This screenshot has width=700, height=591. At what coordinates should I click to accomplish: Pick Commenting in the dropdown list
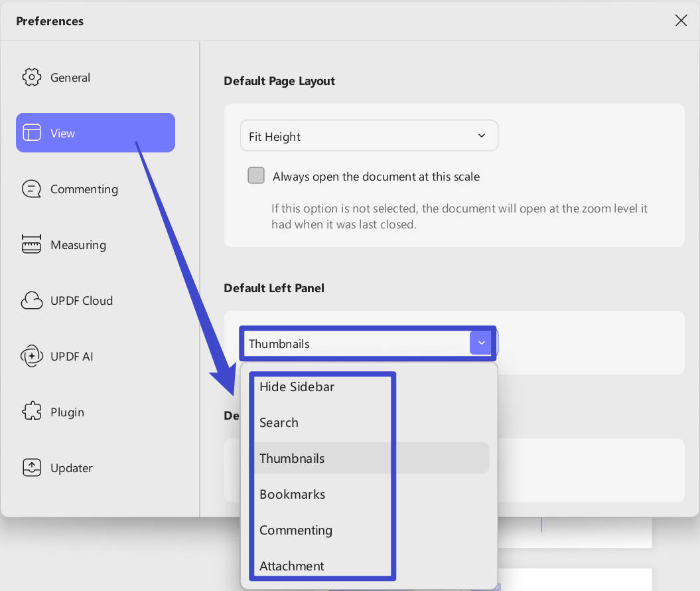(x=295, y=530)
